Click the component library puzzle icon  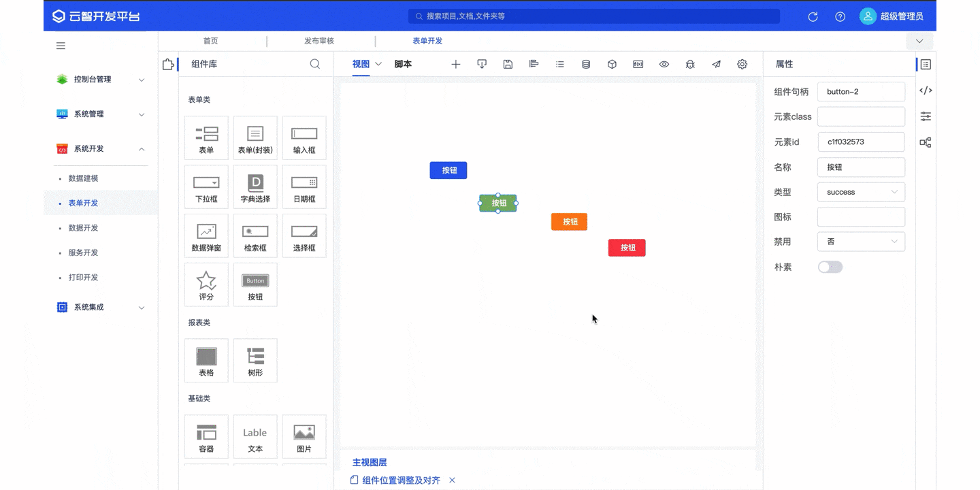tap(168, 65)
